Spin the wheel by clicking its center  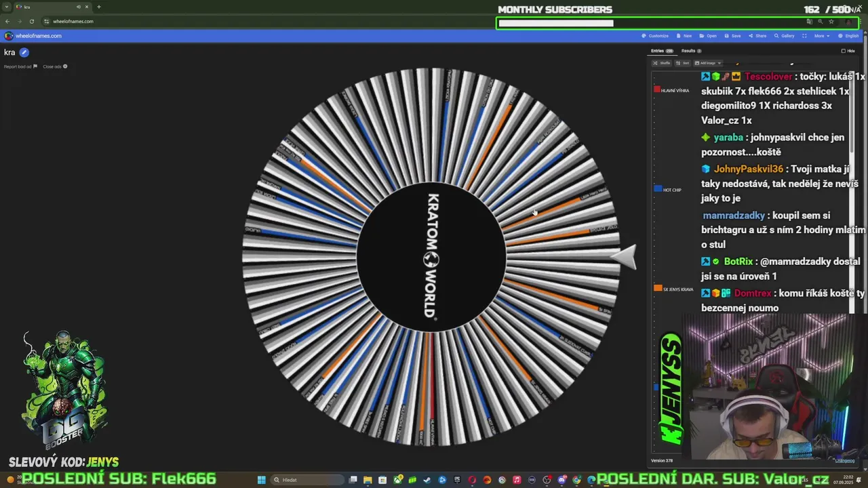click(x=431, y=258)
